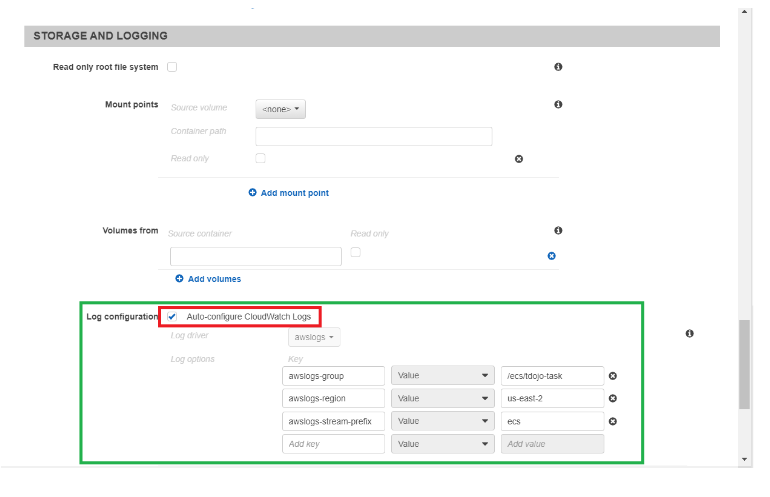Click the vertical scrollbar thumb
The height and width of the screenshot is (497, 770).
click(744, 364)
